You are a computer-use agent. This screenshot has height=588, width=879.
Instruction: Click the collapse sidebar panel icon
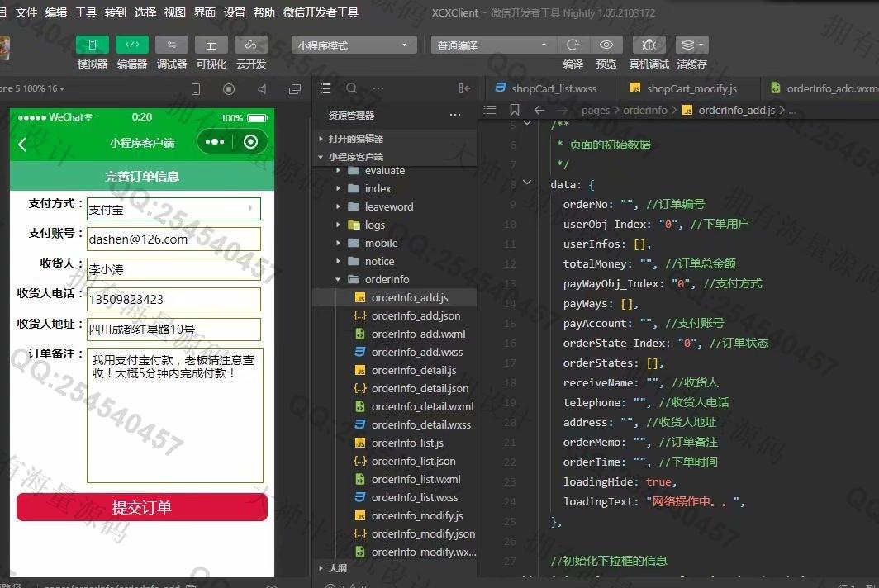464,88
